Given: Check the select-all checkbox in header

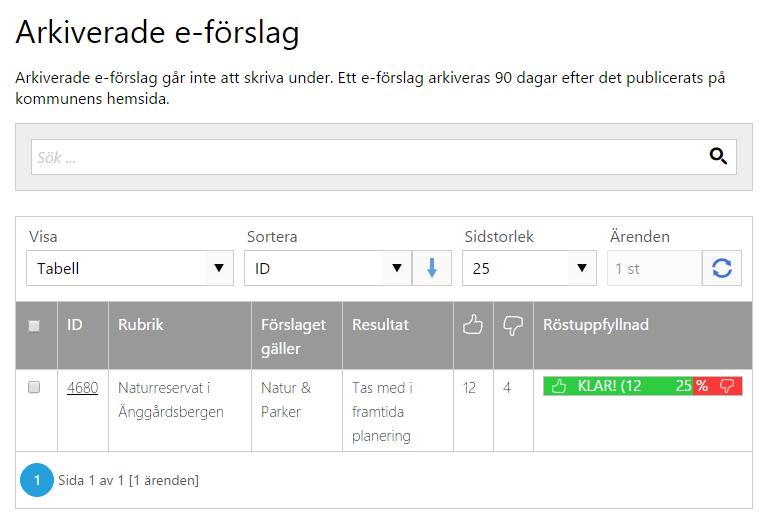Looking at the screenshot, I should pos(34,326).
